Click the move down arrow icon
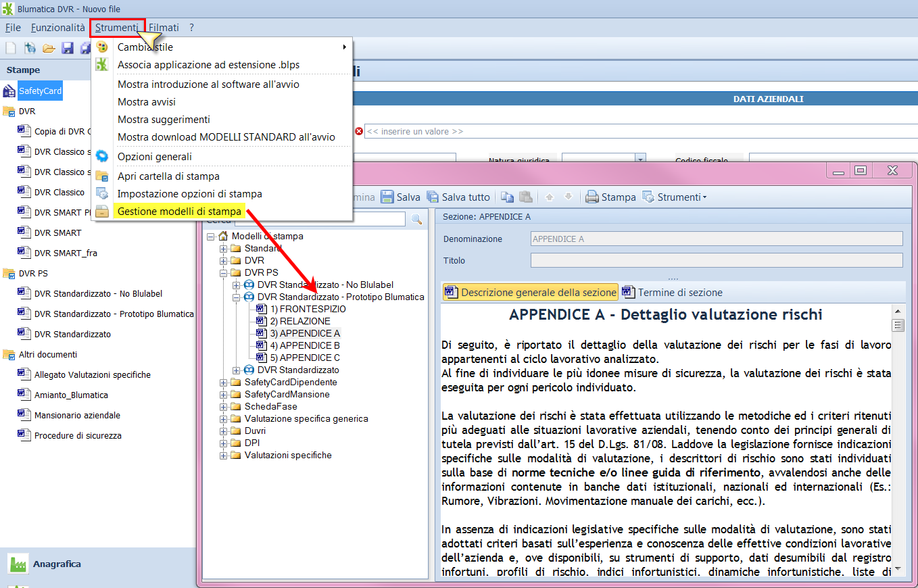Screen dimensions: 918x588 [569, 197]
